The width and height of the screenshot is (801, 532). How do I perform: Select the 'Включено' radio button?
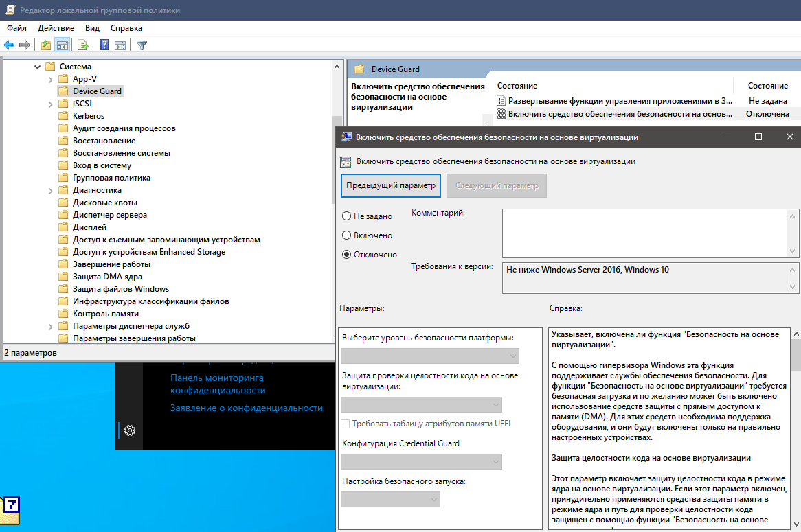coord(346,235)
